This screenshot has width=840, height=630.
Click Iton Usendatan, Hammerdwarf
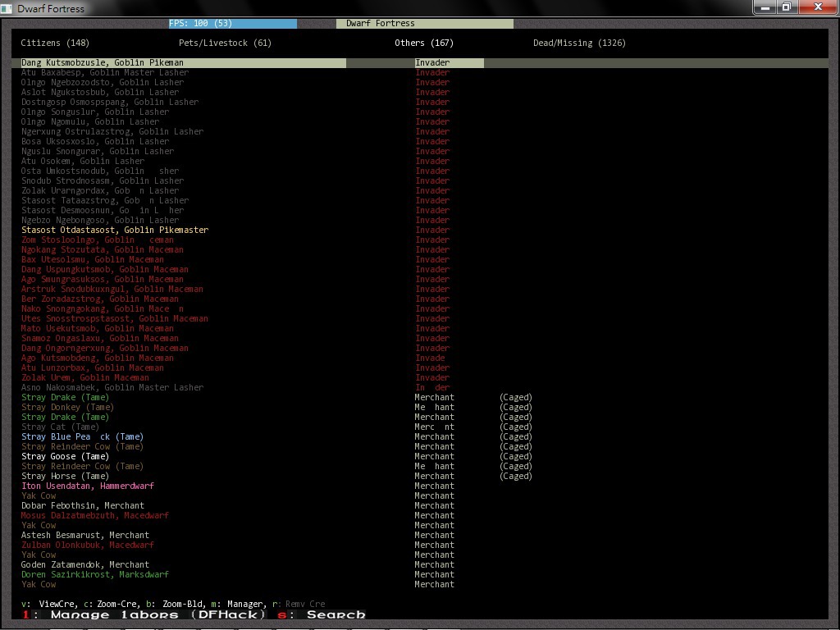tap(88, 486)
